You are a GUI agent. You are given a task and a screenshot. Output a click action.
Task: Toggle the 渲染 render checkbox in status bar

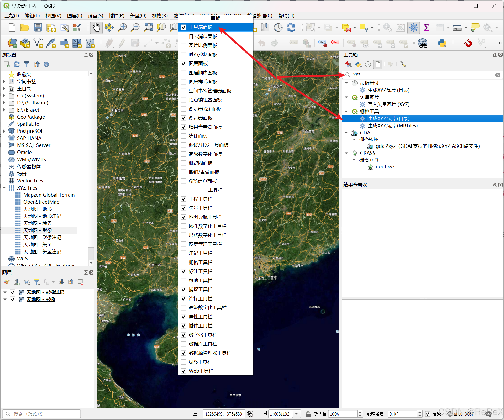[x=428, y=414]
